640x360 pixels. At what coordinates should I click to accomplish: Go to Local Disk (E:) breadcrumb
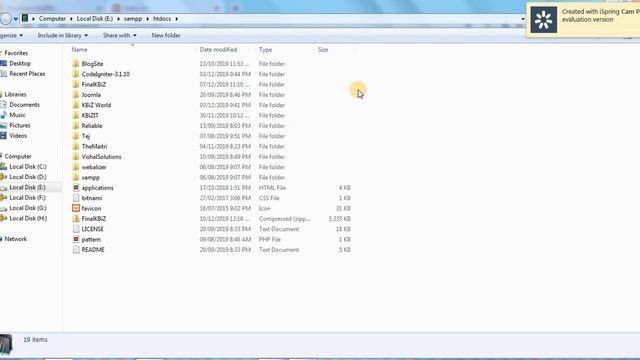coord(95,19)
